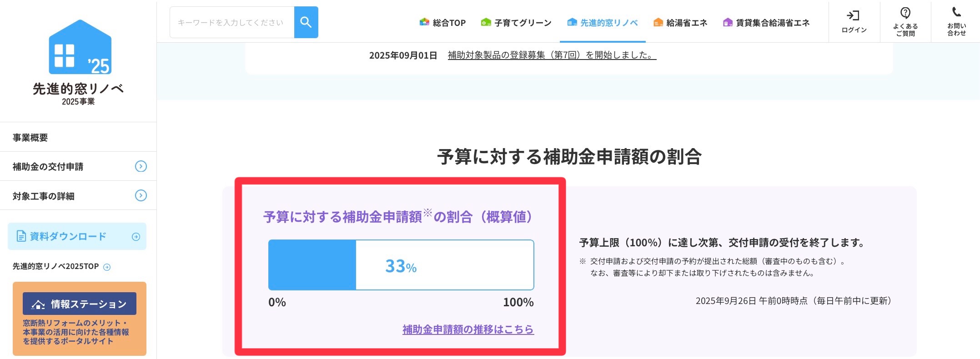Viewport: 980px width, 359px height.
Task: Follow the 補助金申請額の推移はこちら link
Action: [x=468, y=329]
